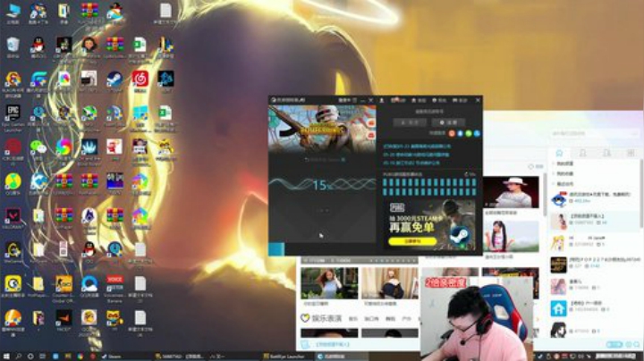Screen dimensions: 644x361
Task: Open the Windows Start menu
Action: click(x=6, y=356)
